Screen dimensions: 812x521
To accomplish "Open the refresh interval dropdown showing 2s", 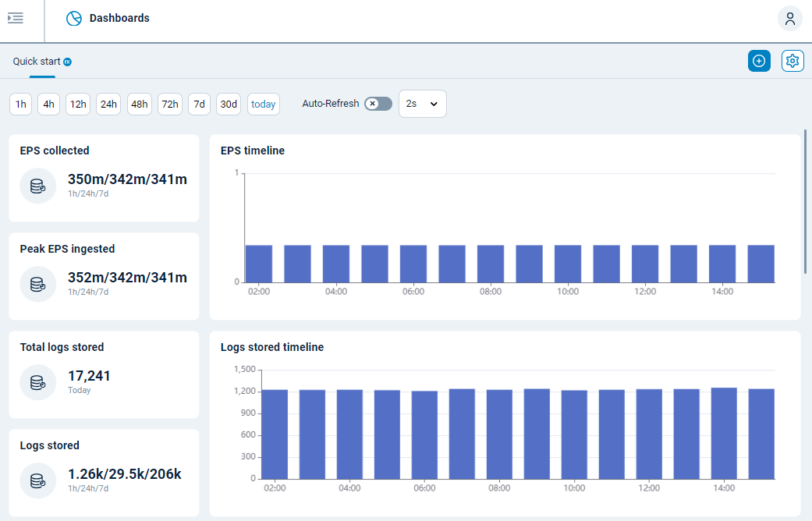I will (x=422, y=103).
